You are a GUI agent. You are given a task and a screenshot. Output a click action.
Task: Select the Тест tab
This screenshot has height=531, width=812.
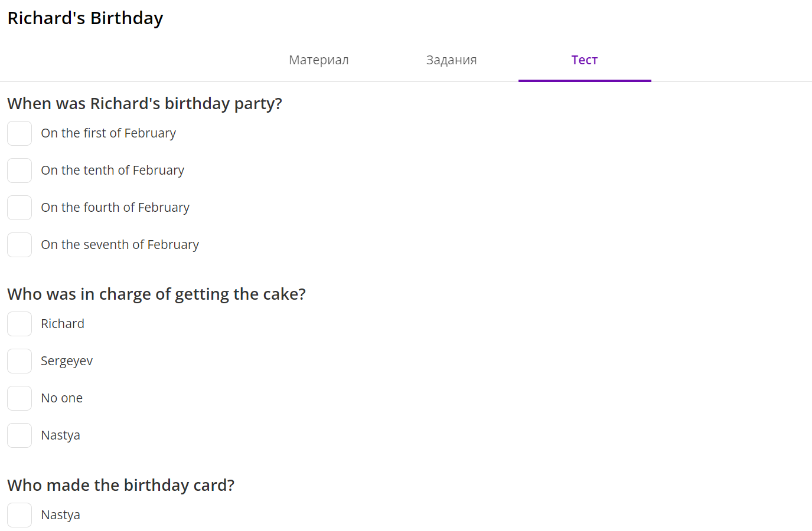pos(585,60)
